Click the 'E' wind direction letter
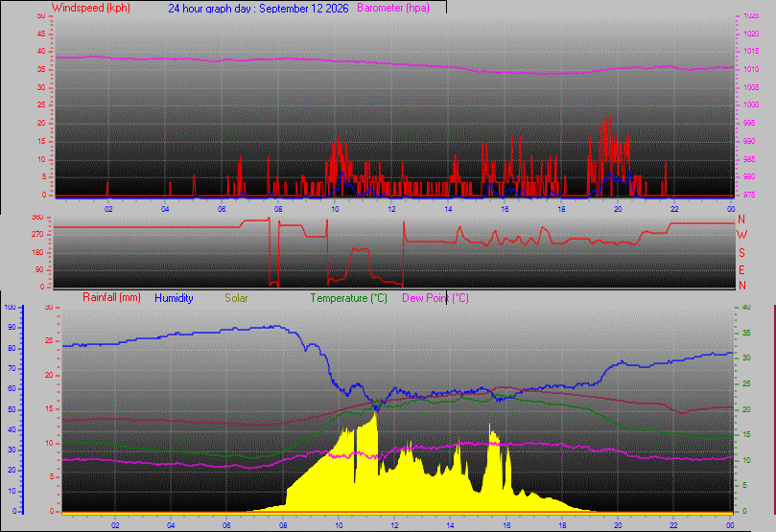The width and height of the screenshot is (776, 532). (x=741, y=270)
